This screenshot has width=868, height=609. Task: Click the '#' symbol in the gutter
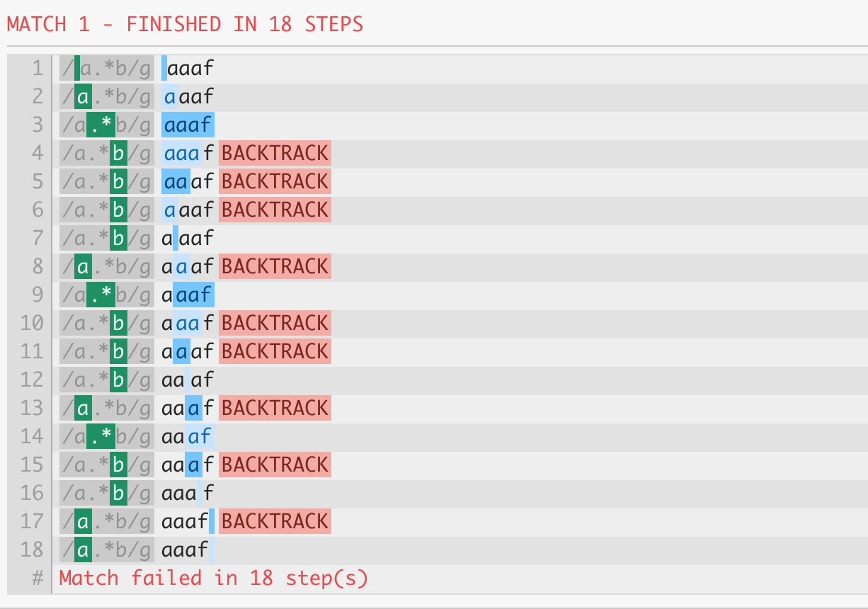[x=38, y=579]
